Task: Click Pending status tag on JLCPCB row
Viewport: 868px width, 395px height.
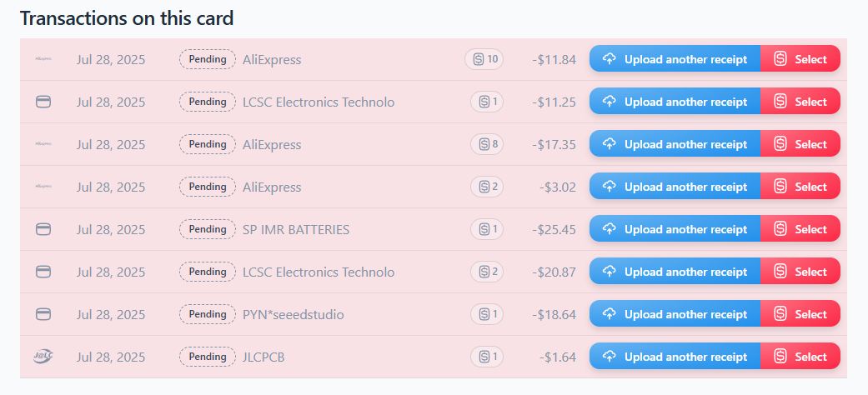Action: coord(208,357)
